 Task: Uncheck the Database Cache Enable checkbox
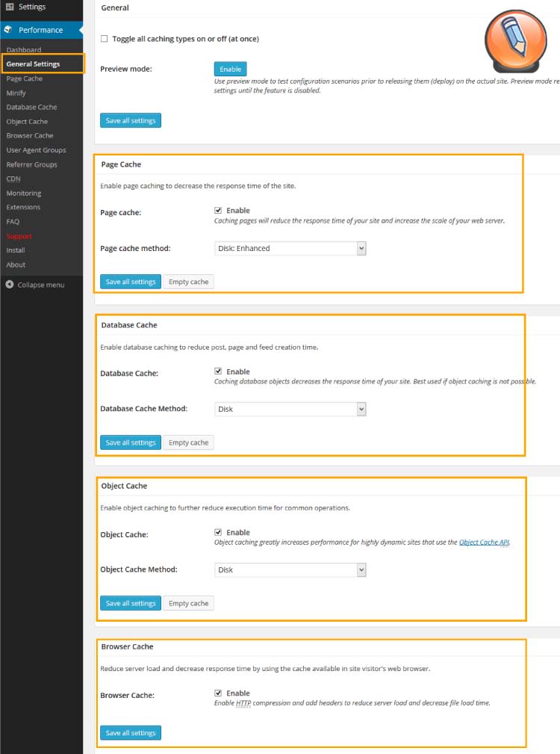tap(218, 371)
